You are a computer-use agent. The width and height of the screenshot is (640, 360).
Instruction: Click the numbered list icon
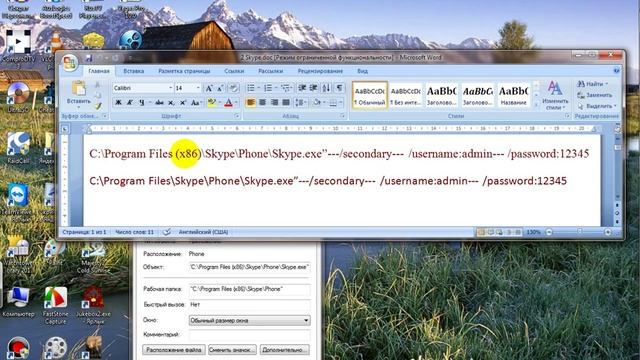tap(268, 88)
